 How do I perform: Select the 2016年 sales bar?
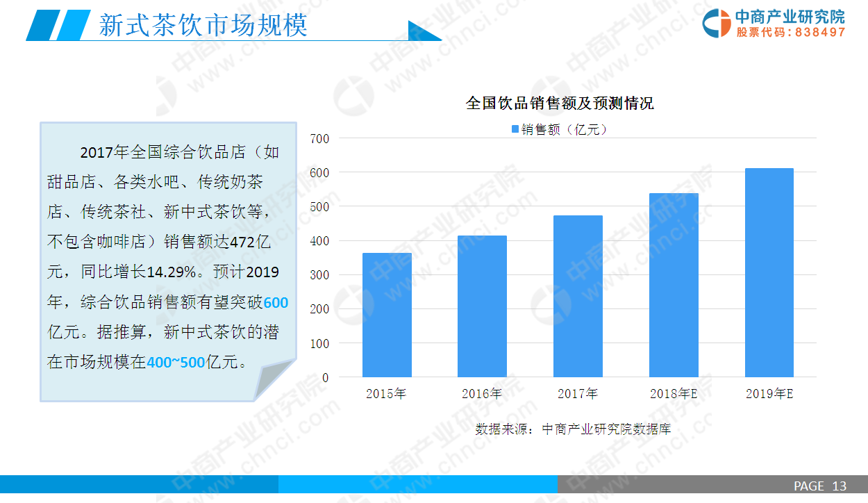[x=482, y=306]
